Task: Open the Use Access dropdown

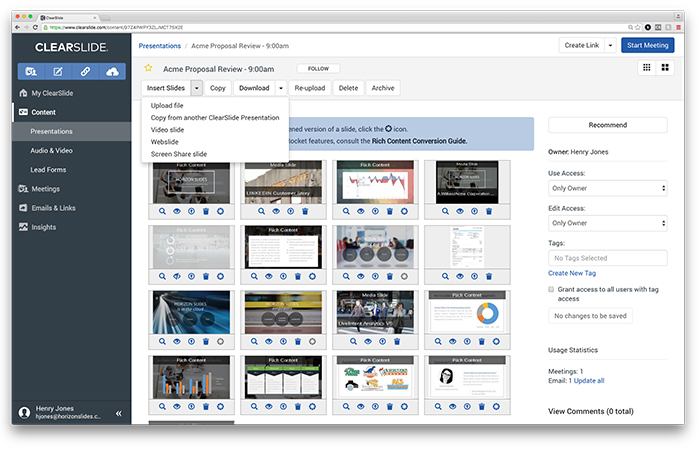Action: 608,188
